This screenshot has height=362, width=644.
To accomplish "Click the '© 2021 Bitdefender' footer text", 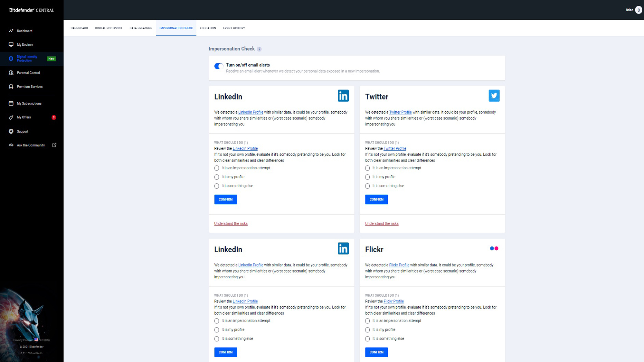I will [32, 347].
